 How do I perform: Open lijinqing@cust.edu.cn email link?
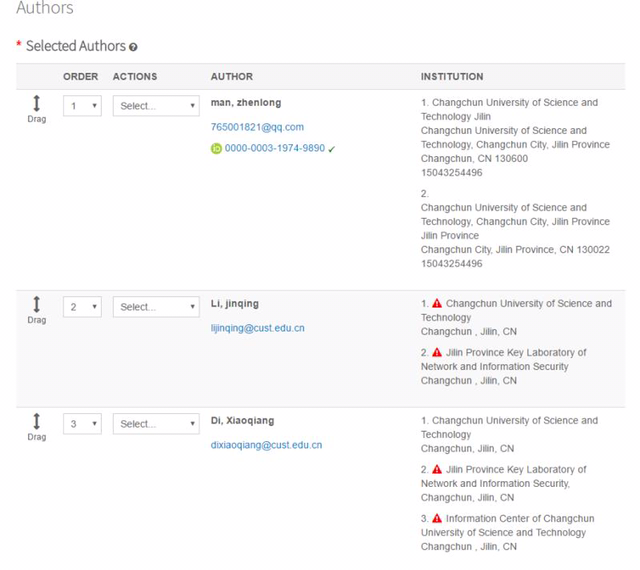click(257, 328)
